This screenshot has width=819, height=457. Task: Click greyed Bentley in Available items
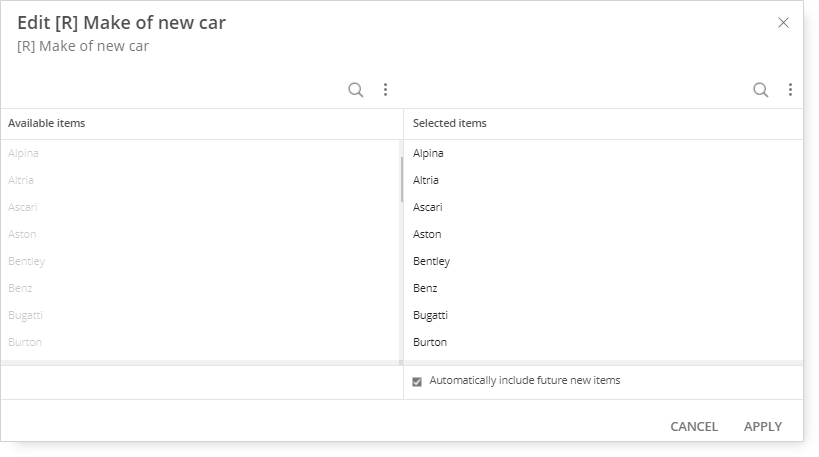coord(27,261)
